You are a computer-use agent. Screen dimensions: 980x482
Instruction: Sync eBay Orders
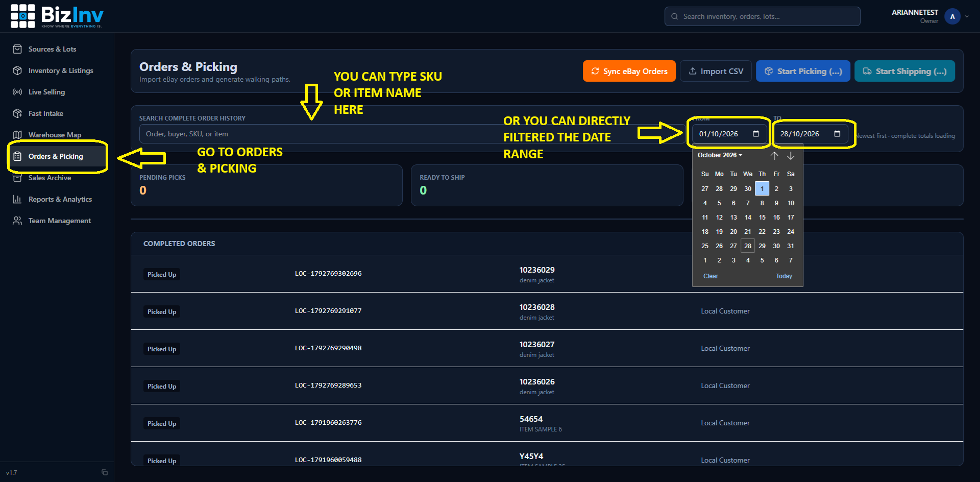(629, 71)
